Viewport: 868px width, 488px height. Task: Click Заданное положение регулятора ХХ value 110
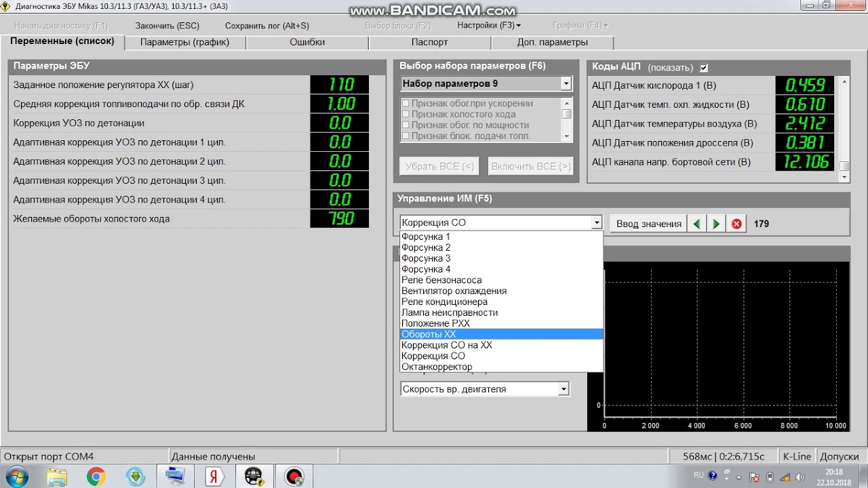tap(340, 84)
